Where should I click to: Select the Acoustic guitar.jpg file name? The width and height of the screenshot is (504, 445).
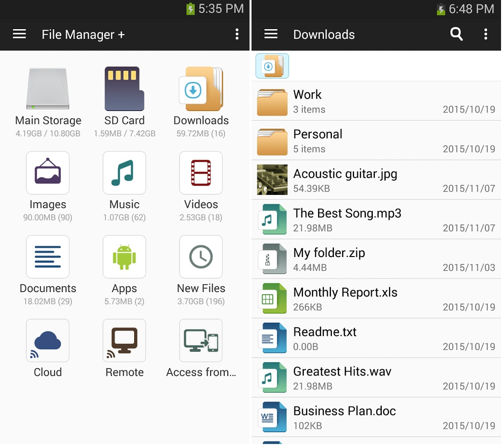pyautogui.click(x=345, y=174)
